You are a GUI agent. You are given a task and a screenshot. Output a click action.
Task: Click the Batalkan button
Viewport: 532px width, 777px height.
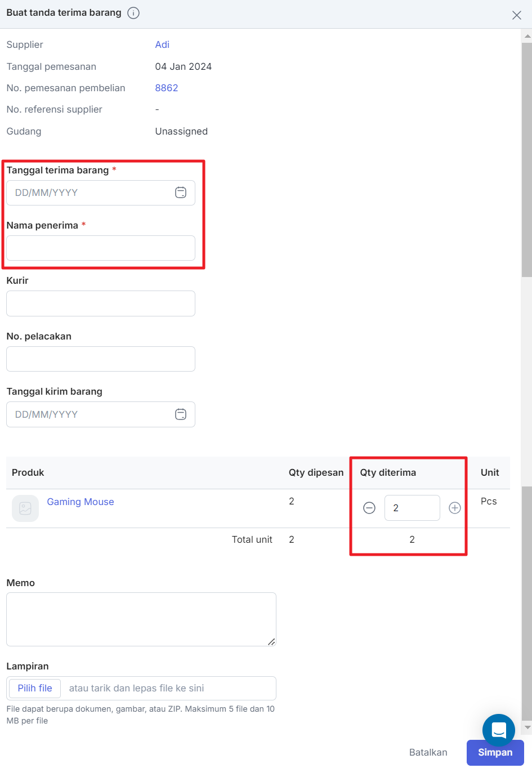428,752
